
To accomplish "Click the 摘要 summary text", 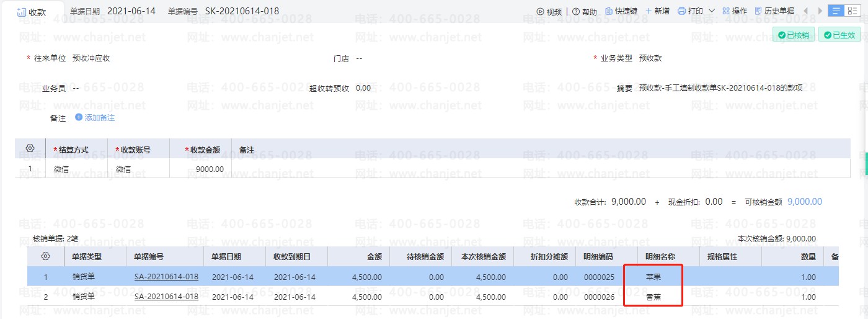I will tap(720, 88).
